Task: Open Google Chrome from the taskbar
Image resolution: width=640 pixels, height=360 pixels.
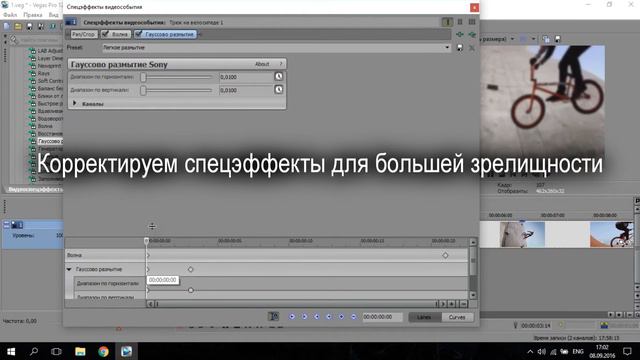Action: pos(103,351)
